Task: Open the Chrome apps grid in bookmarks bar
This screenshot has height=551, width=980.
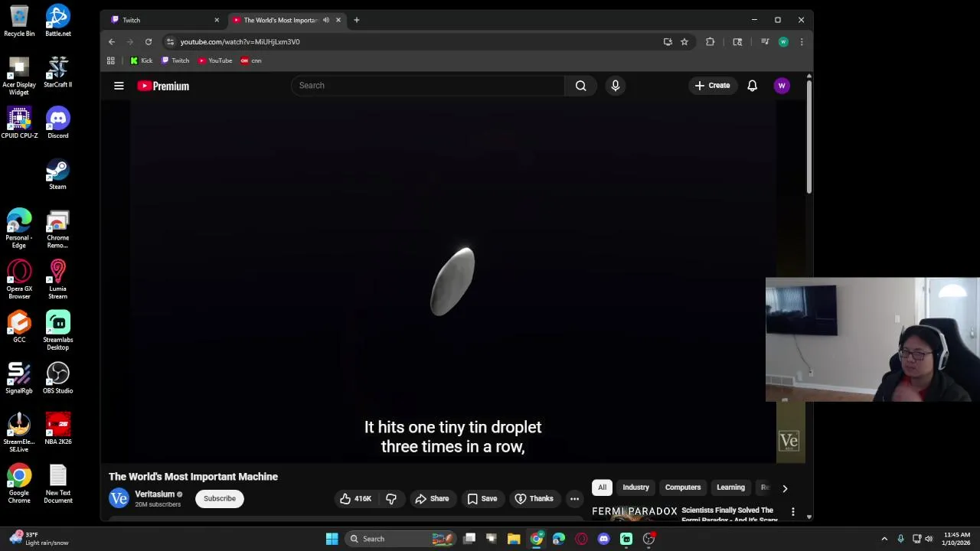Action: click(111, 60)
